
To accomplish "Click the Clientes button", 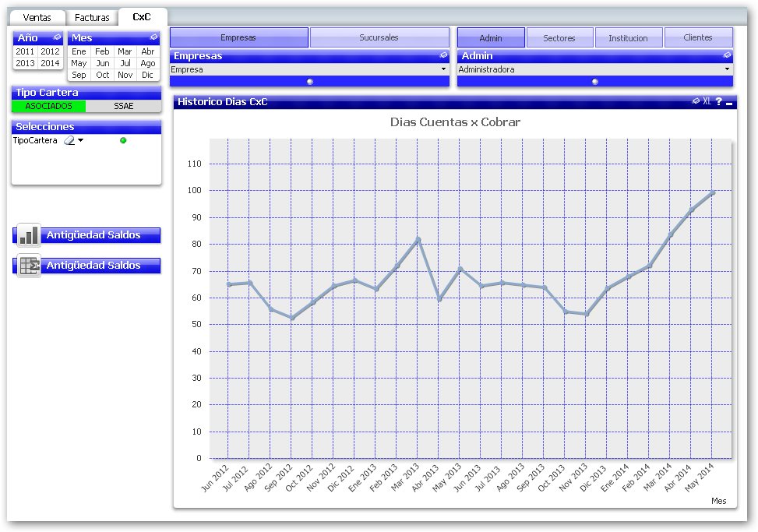I will click(698, 37).
